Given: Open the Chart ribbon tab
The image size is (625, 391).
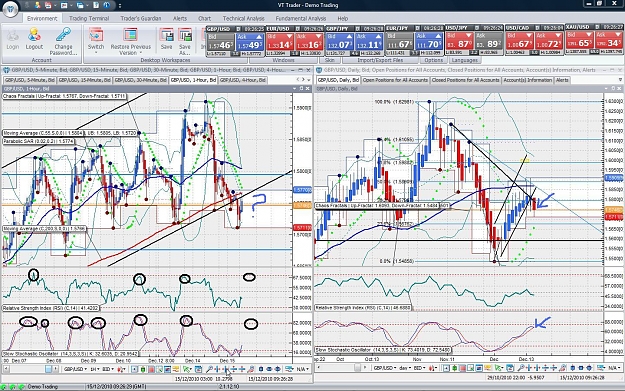Looking at the screenshot, I should coord(204,18).
